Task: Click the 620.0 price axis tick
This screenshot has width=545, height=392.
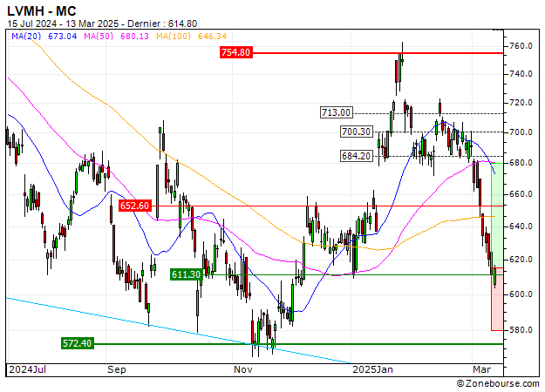Action: [x=521, y=260]
